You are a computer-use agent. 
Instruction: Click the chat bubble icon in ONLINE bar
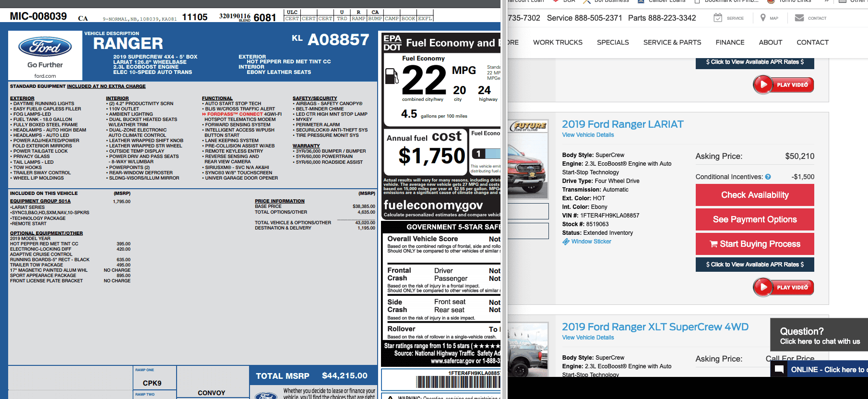(x=779, y=369)
